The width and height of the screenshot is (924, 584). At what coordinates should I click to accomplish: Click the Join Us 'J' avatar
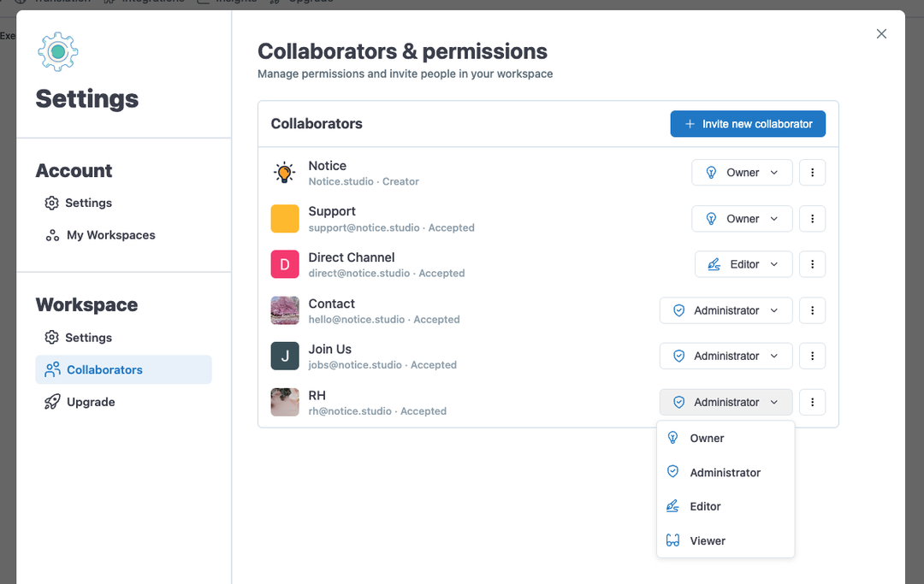click(285, 357)
